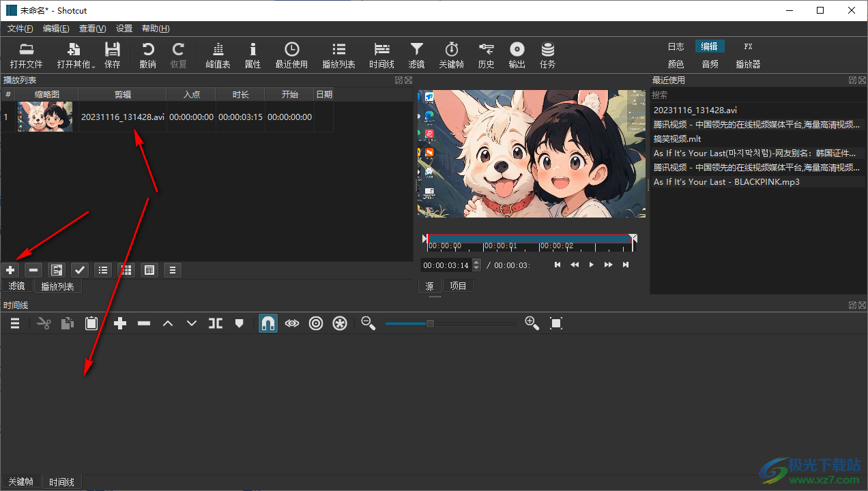This screenshot has height=491, width=868.
Task: Open the 帮助(H) menu
Action: (156, 29)
